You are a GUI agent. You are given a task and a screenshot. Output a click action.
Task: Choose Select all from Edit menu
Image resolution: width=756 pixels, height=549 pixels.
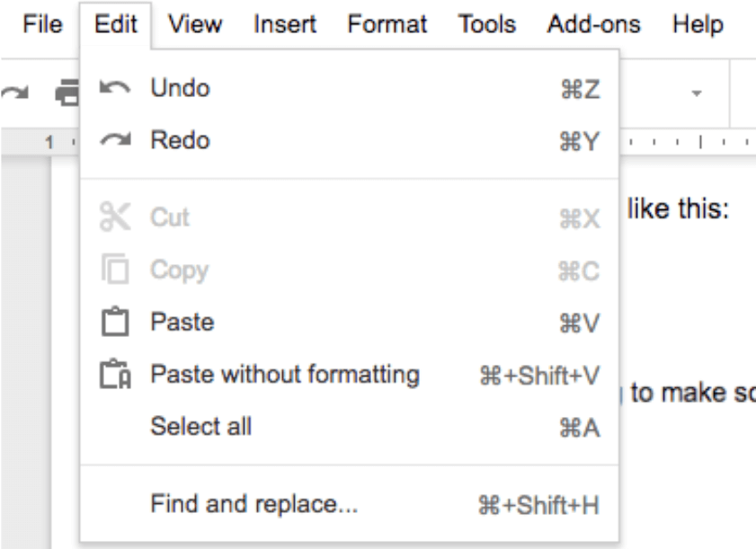pos(350,427)
